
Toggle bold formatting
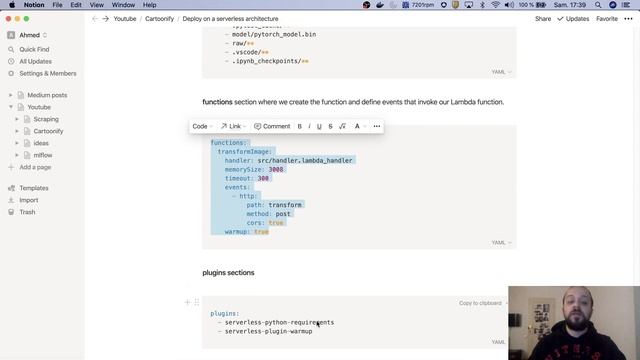(x=300, y=127)
